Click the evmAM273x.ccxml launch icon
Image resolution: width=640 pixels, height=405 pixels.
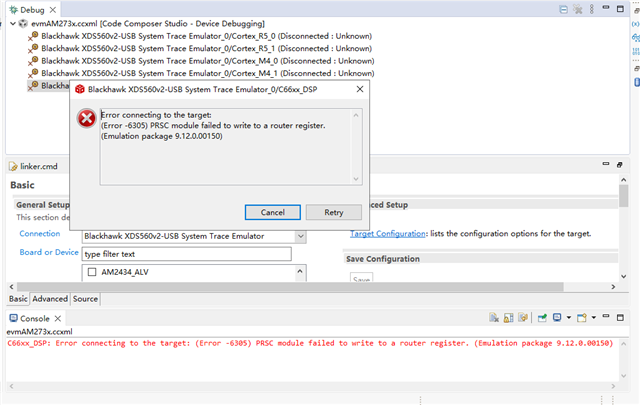coord(23,24)
